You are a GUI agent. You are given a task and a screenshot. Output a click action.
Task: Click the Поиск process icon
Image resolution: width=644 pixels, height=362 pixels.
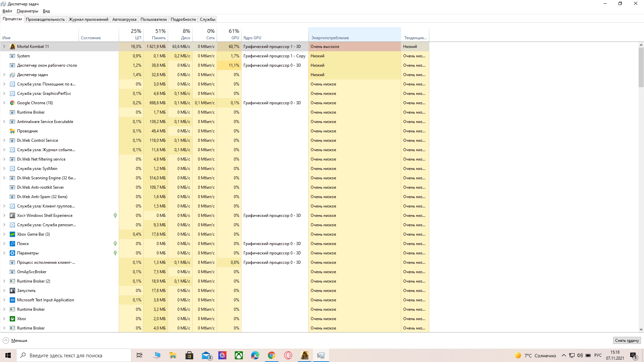pyautogui.click(x=12, y=244)
